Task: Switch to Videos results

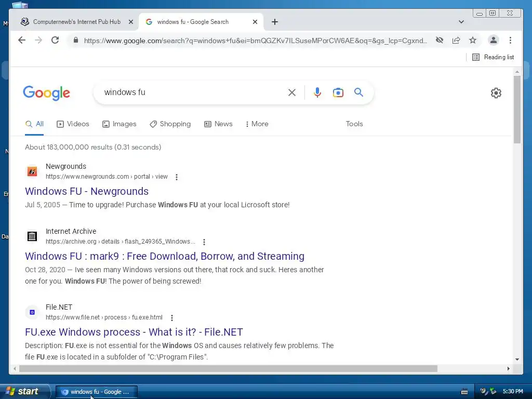Action: (73, 124)
